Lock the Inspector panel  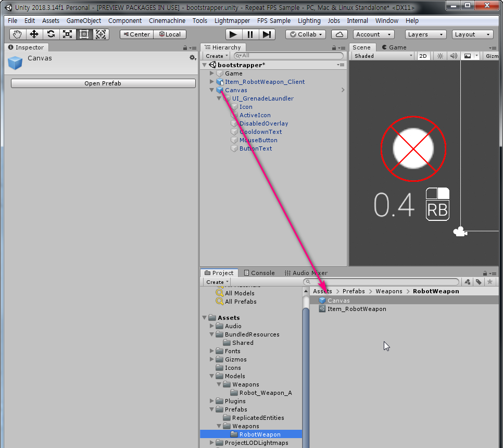click(x=185, y=48)
